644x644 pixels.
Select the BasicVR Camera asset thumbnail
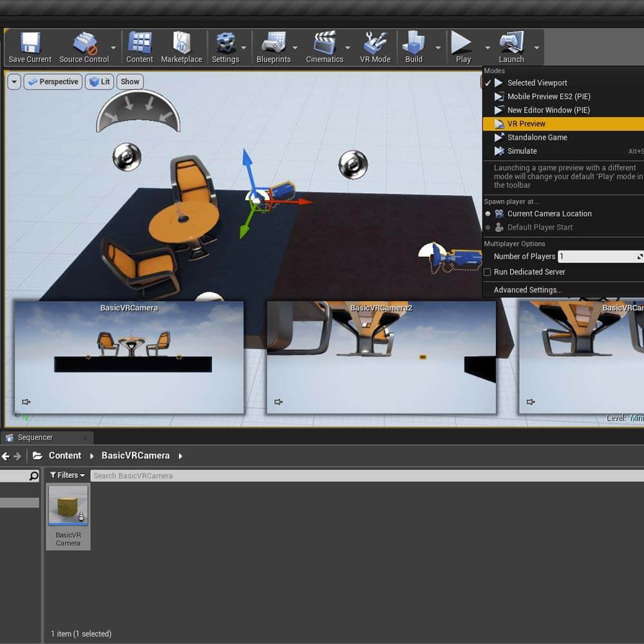(x=68, y=516)
